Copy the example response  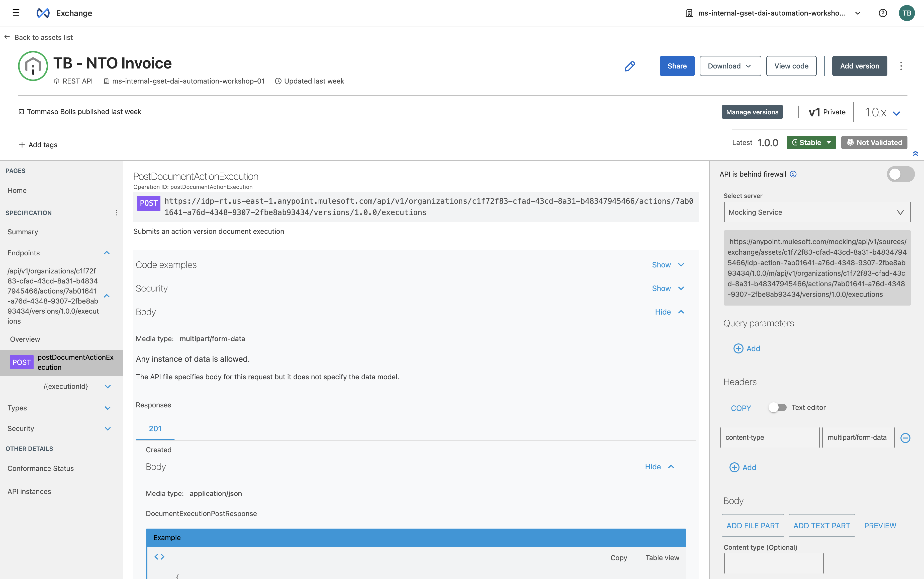point(619,558)
